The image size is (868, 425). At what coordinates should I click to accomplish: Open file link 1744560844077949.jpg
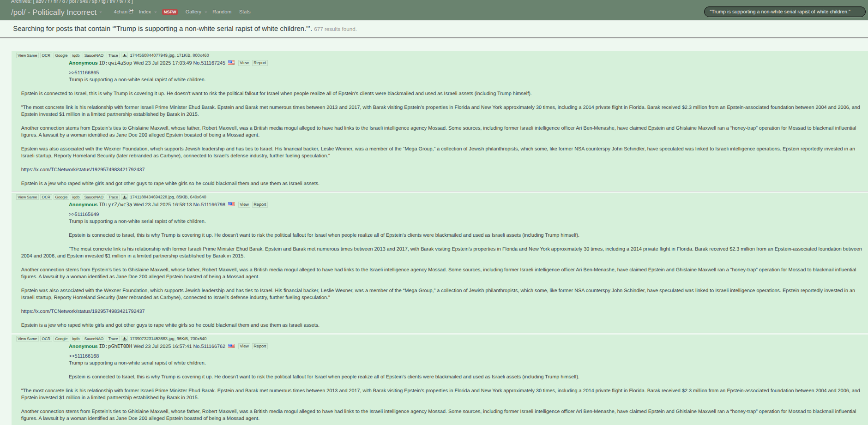pyautogui.click(x=152, y=55)
